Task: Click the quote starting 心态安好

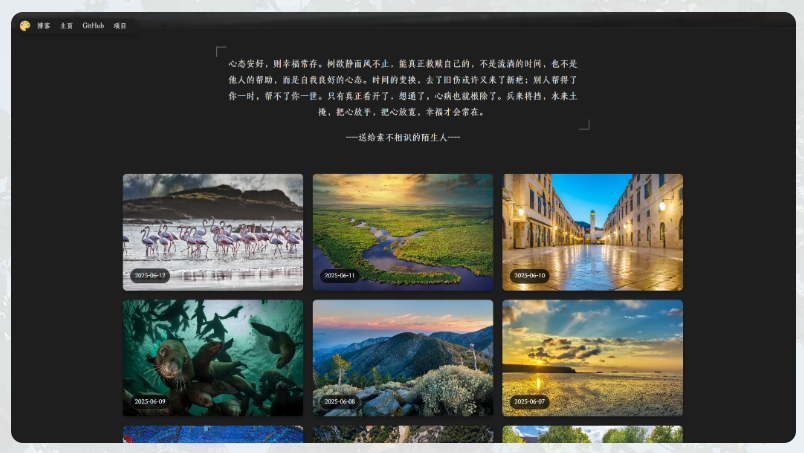Action: pyautogui.click(x=403, y=88)
